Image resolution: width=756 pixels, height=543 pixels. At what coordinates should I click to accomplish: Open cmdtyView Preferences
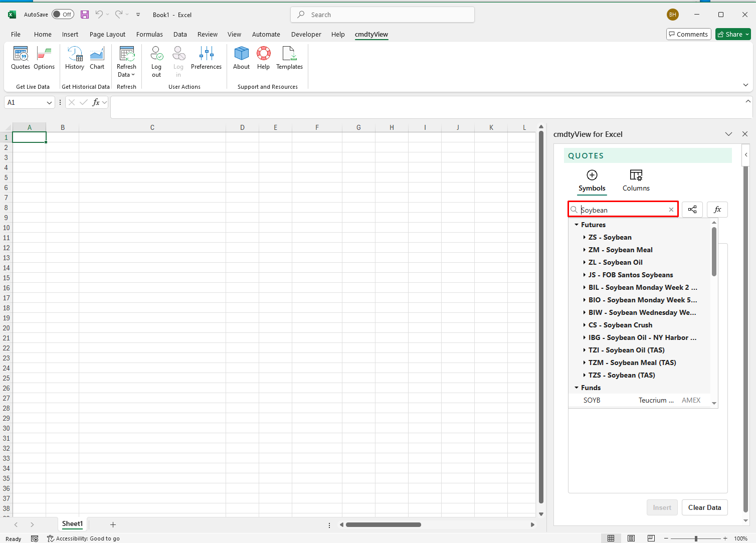pyautogui.click(x=206, y=58)
